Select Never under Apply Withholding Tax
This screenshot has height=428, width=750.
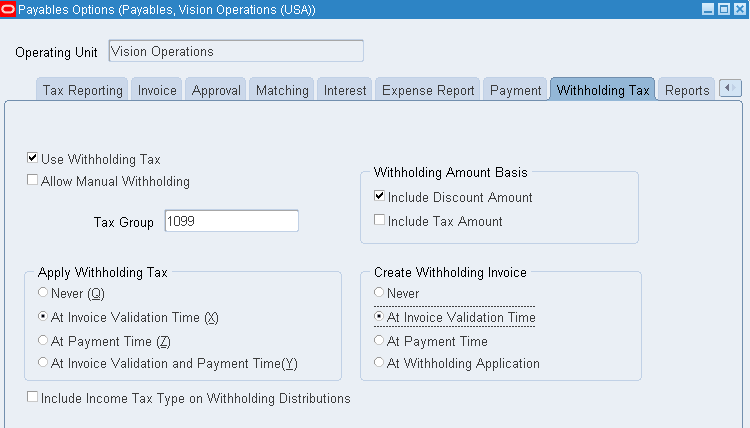point(42,293)
